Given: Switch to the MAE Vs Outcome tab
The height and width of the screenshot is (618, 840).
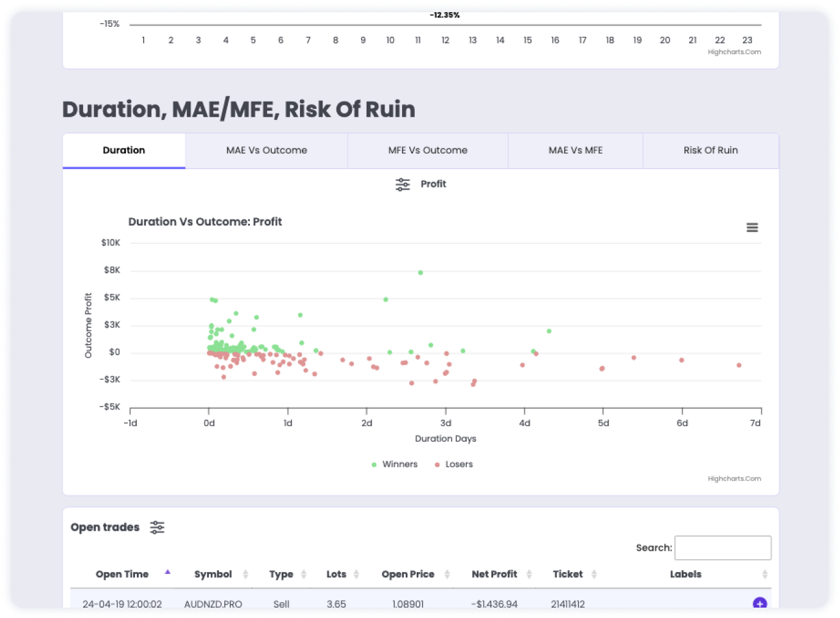Looking at the screenshot, I should pyautogui.click(x=267, y=150).
